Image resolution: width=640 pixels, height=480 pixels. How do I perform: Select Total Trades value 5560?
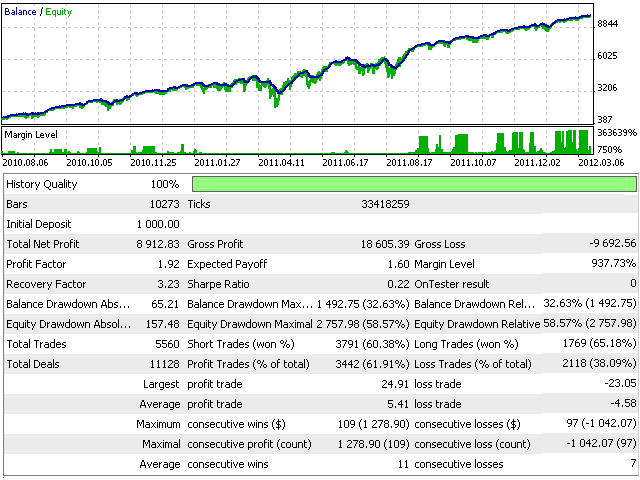[167, 344]
